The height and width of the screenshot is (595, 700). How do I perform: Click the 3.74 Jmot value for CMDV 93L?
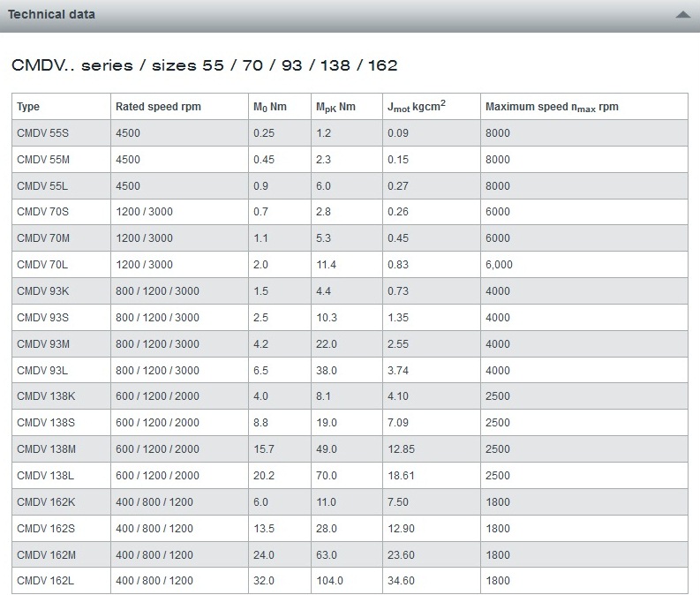click(398, 370)
